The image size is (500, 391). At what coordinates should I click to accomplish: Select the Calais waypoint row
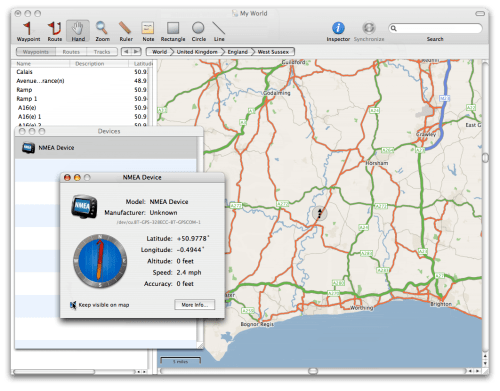(x=80, y=72)
